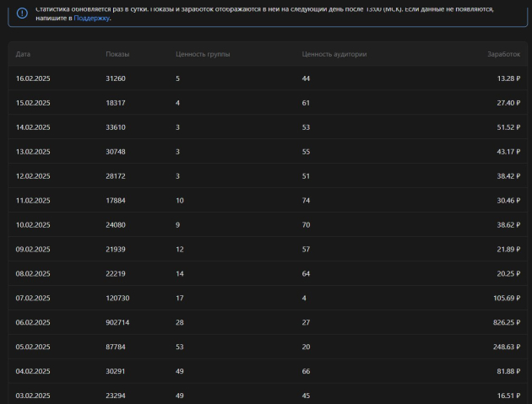Select the date cell 03.02.2025
Screen dimensions: 532x404
pyautogui.click(x=33, y=396)
